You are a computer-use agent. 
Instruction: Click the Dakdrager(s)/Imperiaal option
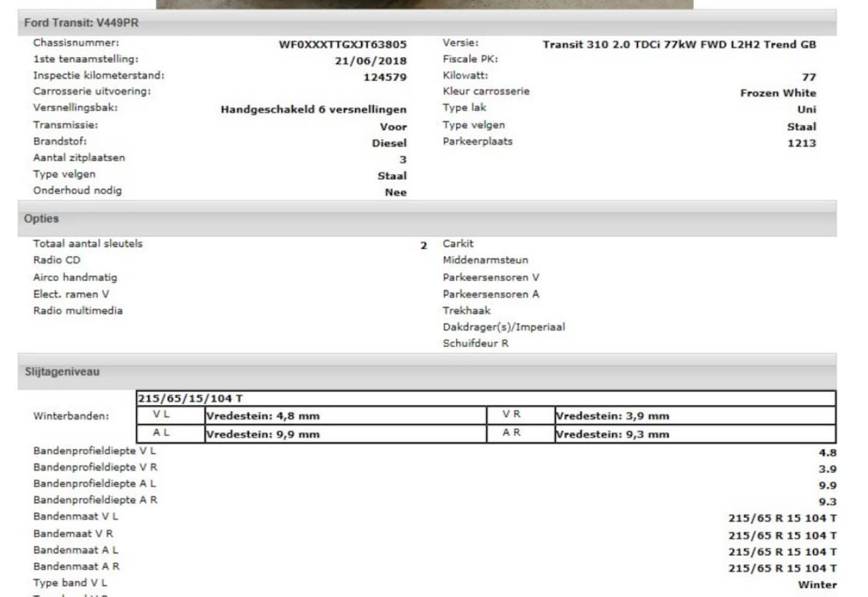click(x=504, y=327)
